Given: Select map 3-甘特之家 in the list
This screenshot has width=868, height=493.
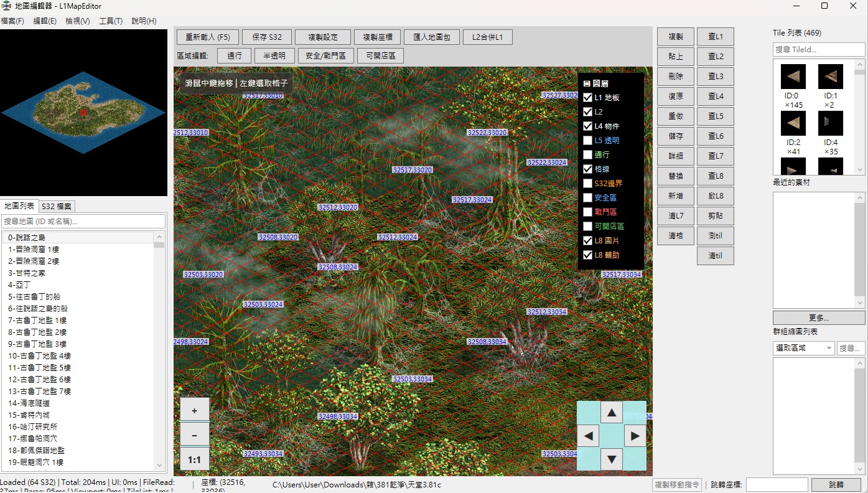Looking at the screenshot, I should (x=78, y=273).
